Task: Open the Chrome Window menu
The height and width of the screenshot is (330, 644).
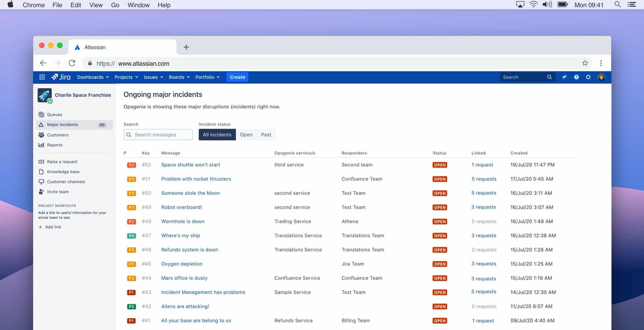Action: 138,5
